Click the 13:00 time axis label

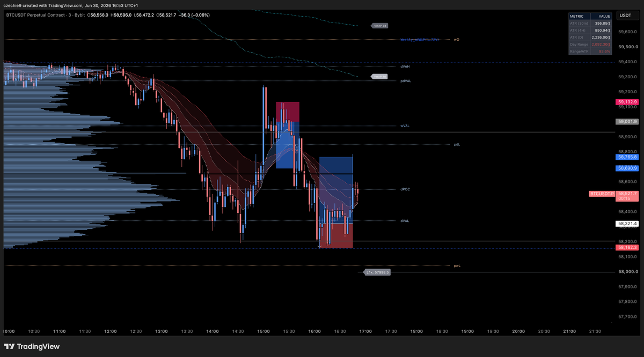coord(162,331)
